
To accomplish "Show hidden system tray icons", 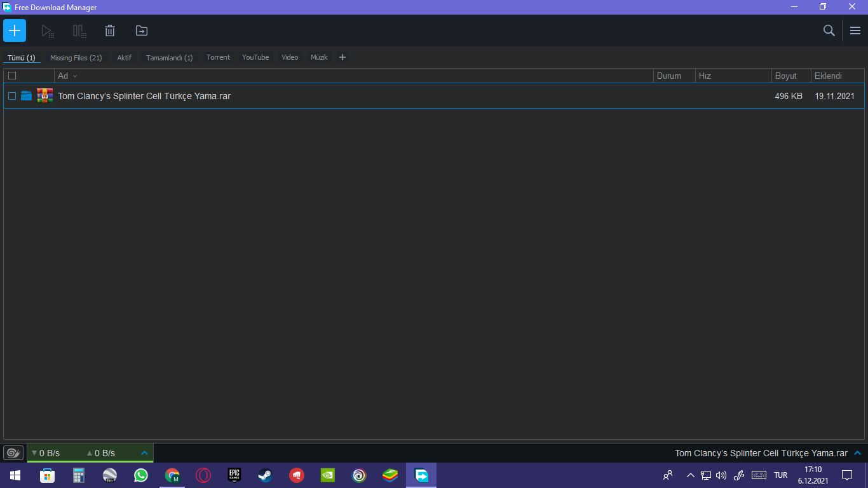I will pos(691,475).
